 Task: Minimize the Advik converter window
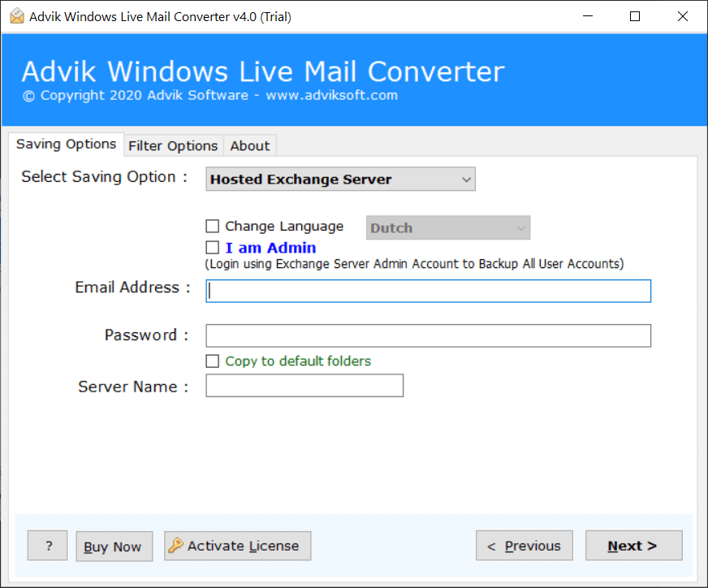(x=588, y=16)
